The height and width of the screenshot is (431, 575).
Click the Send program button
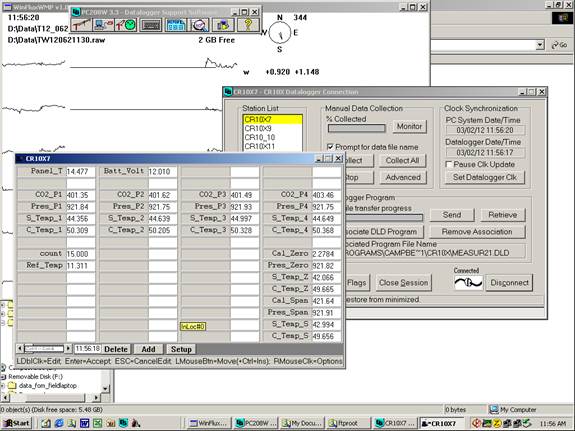click(x=452, y=215)
